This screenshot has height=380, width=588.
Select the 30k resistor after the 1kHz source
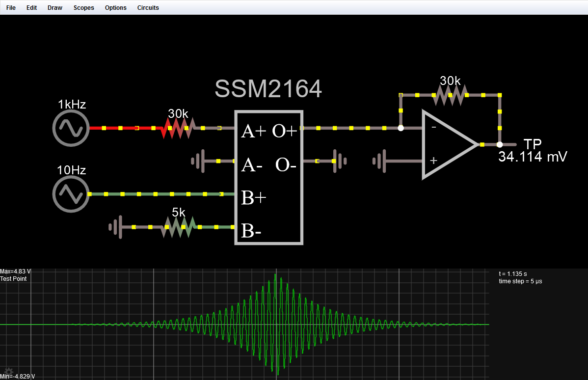pyautogui.click(x=178, y=128)
